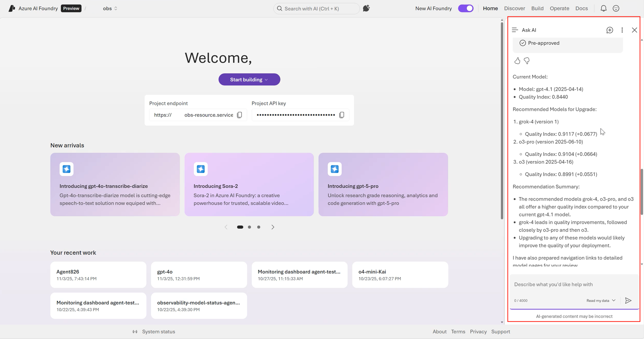644x339 pixels.
Task: Navigate to the Operate section
Action: [559, 8]
